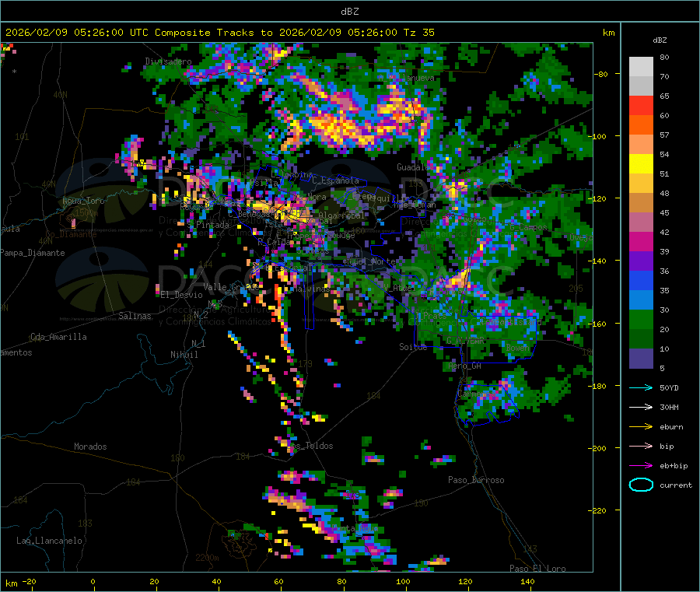Click the white 30HM arrow legend icon
This screenshot has width=700, height=592.
(x=641, y=407)
